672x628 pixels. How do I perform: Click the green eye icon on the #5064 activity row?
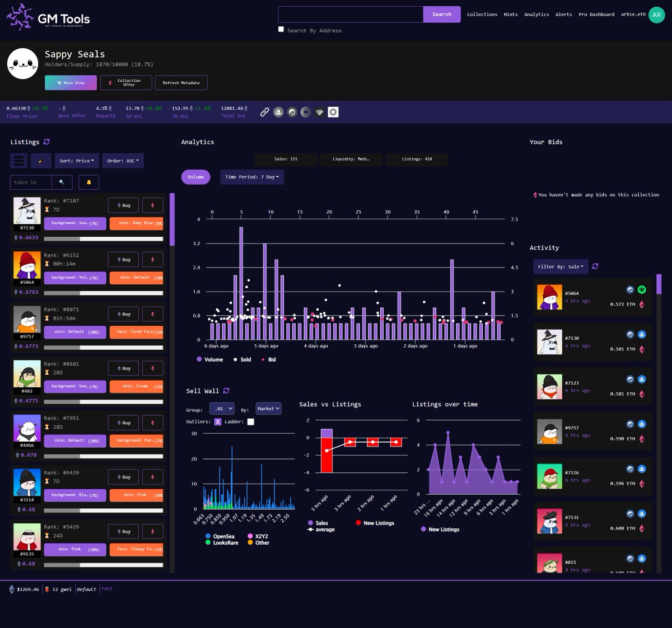(642, 290)
